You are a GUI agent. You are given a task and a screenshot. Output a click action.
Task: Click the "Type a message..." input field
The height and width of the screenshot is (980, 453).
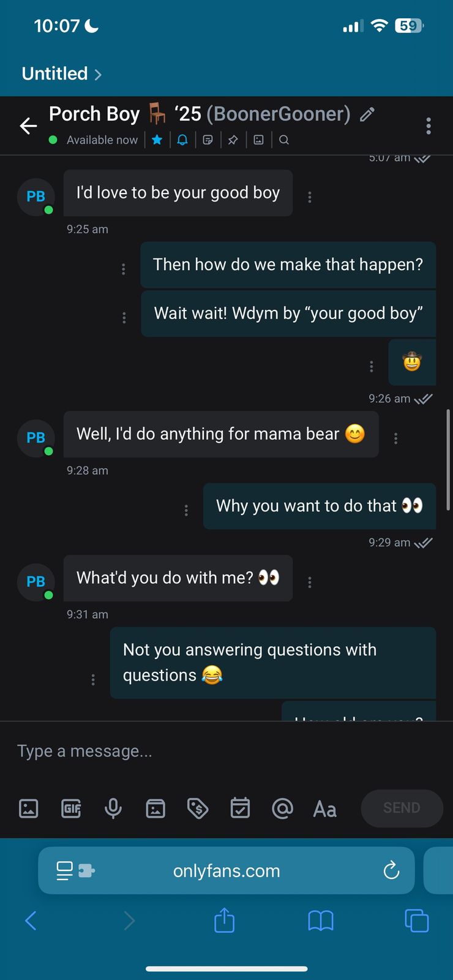click(x=184, y=751)
